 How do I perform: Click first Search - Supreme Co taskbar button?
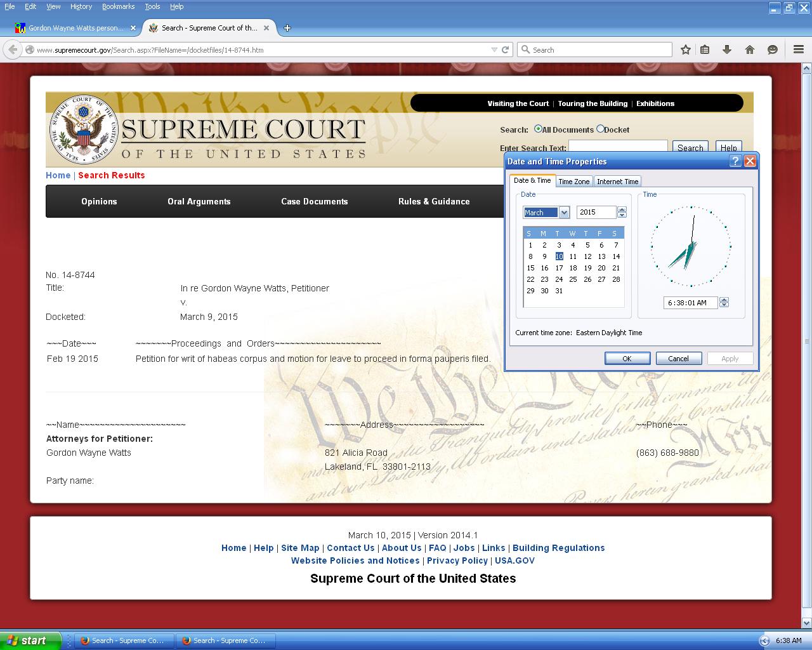click(x=123, y=640)
